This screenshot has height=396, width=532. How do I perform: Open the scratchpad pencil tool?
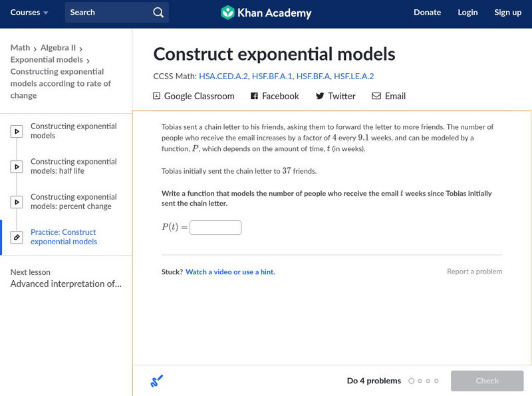pyautogui.click(x=157, y=381)
